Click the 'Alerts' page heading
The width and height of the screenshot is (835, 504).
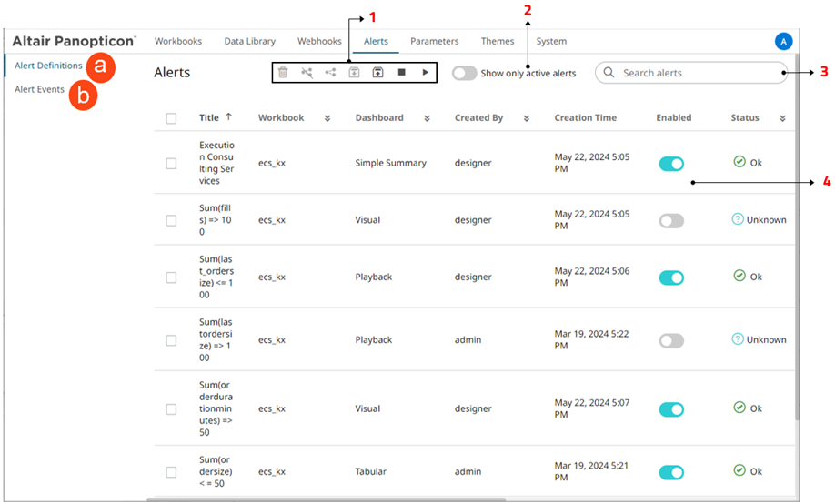pyautogui.click(x=172, y=73)
